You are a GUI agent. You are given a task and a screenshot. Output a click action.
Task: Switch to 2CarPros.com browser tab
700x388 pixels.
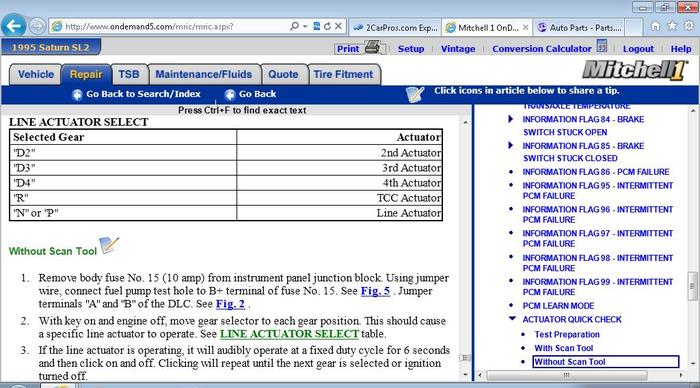[395, 28]
